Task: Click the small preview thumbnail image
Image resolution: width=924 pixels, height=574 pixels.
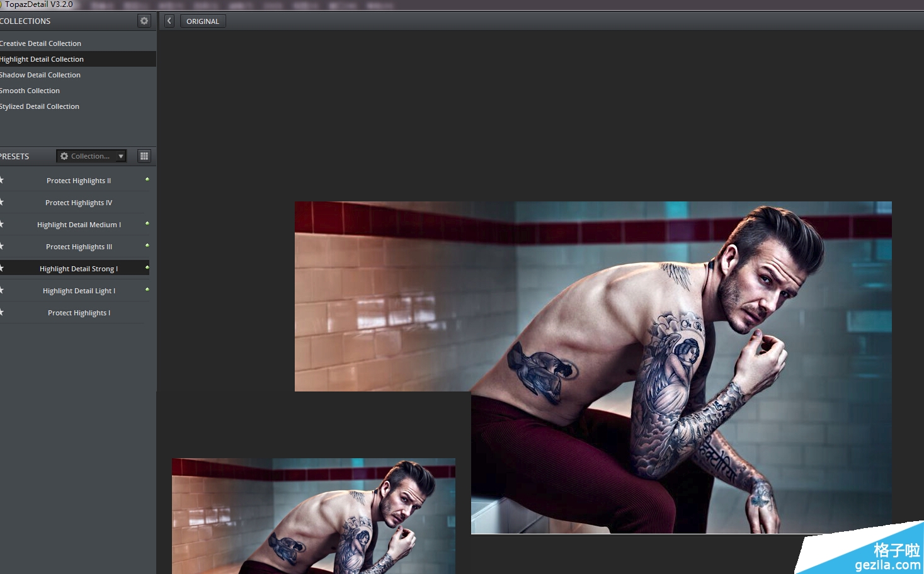Action: pos(313,516)
